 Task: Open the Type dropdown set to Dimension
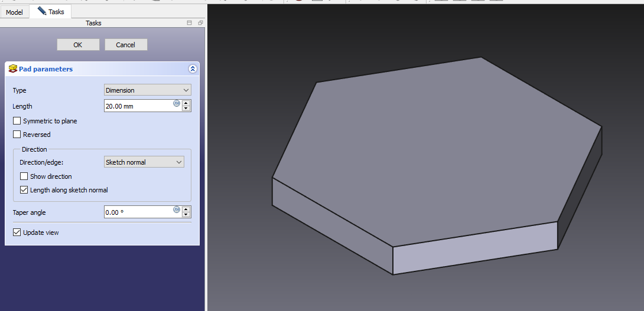(x=148, y=90)
